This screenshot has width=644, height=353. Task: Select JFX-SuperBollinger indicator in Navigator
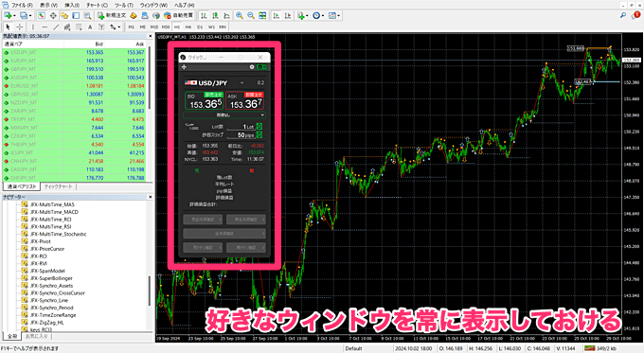[x=51, y=278]
